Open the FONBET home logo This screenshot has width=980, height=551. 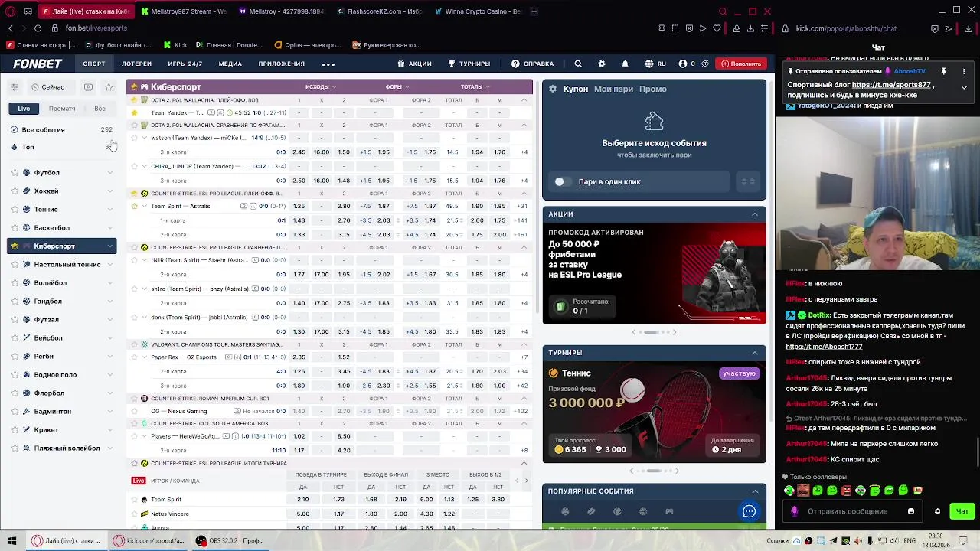[38, 64]
